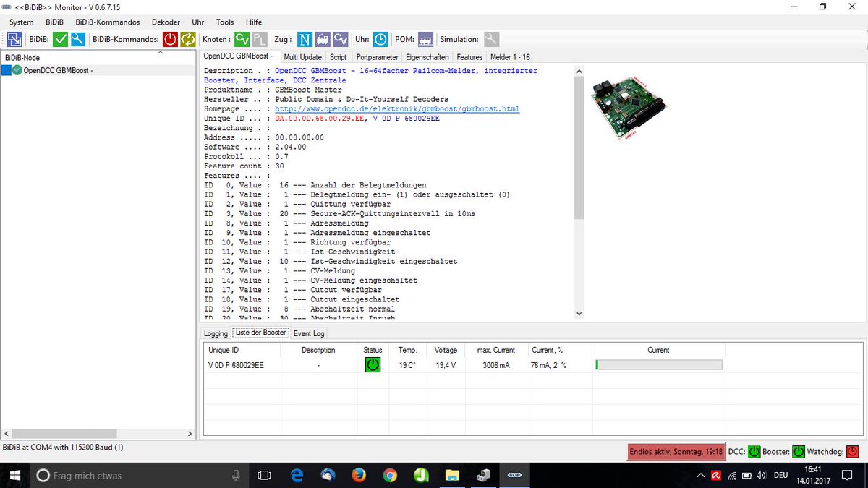The width and height of the screenshot is (868, 488).
Task: Open the BiDiB-Kommandos menu
Action: click(108, 22)
